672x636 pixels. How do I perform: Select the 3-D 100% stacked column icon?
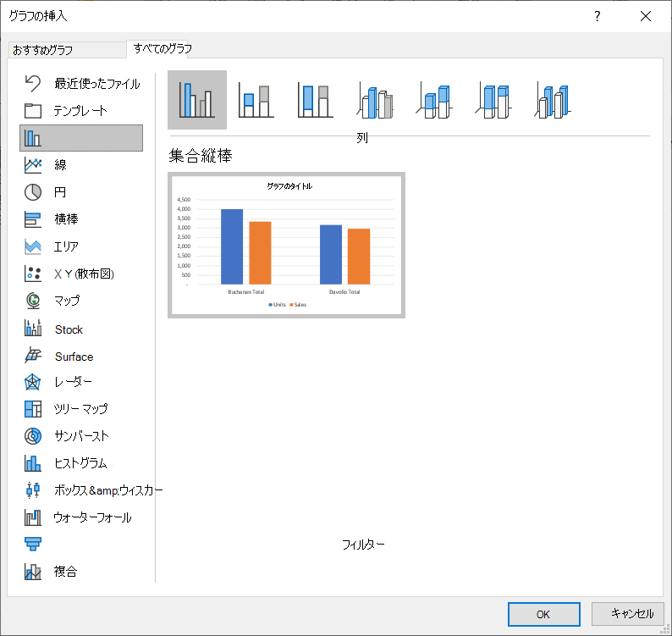click(493, 100)
